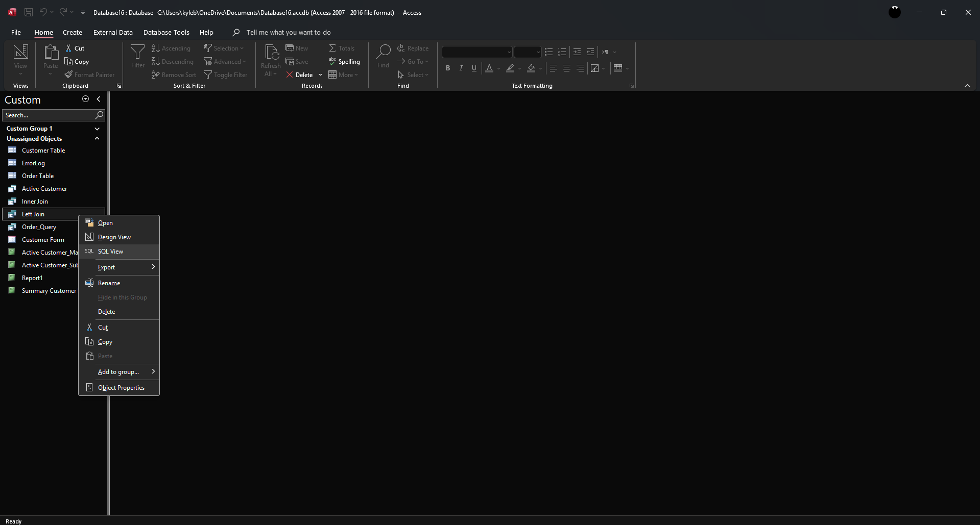
Task: Choose Object Properties in context menu
Action: point(119,388)
